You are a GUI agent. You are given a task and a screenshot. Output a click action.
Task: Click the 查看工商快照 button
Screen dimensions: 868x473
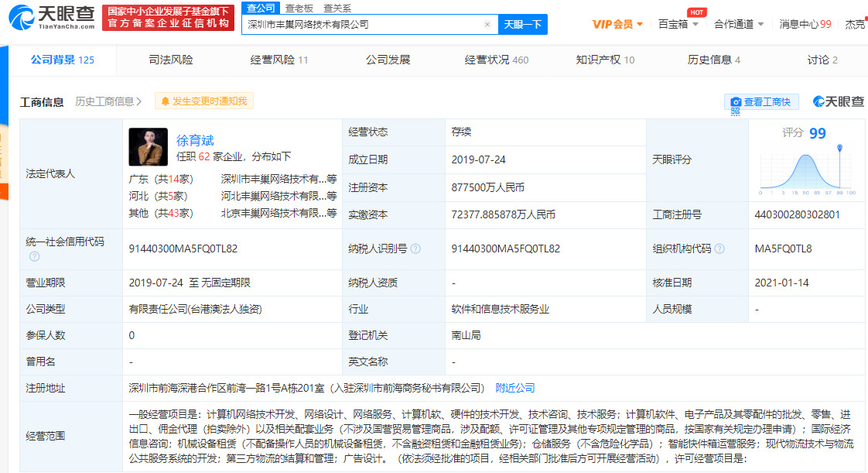(x=761, y=102)
